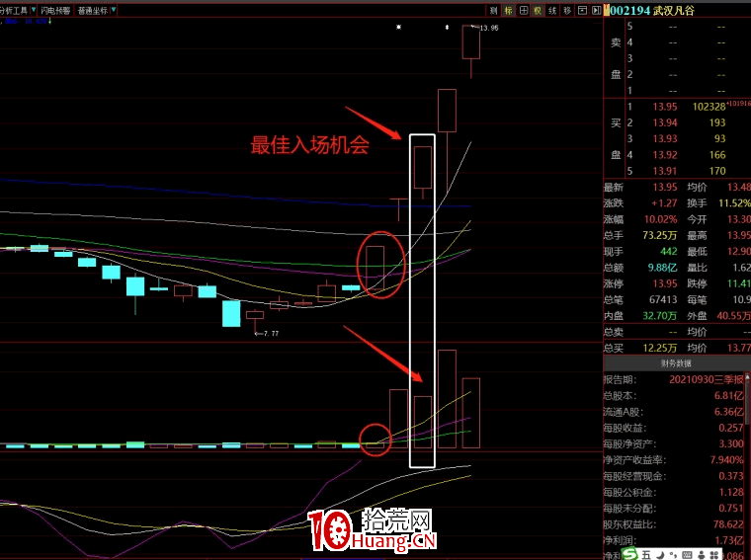Screen dimensions: 751x560
Task: Open the 普通坐标 coordinate mode menu
Action: pyautogui.click(x=93, y=10)
